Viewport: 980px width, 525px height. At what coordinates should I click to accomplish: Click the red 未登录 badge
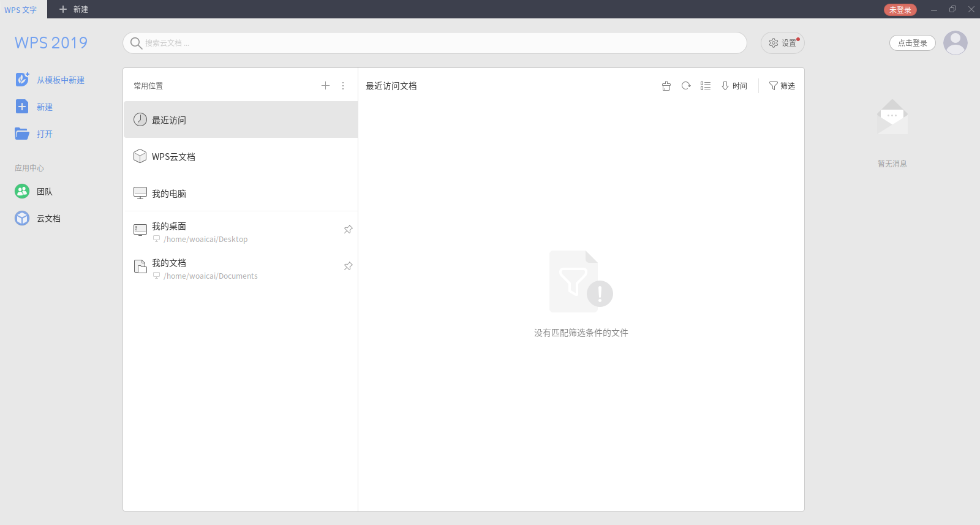[900, 10]
